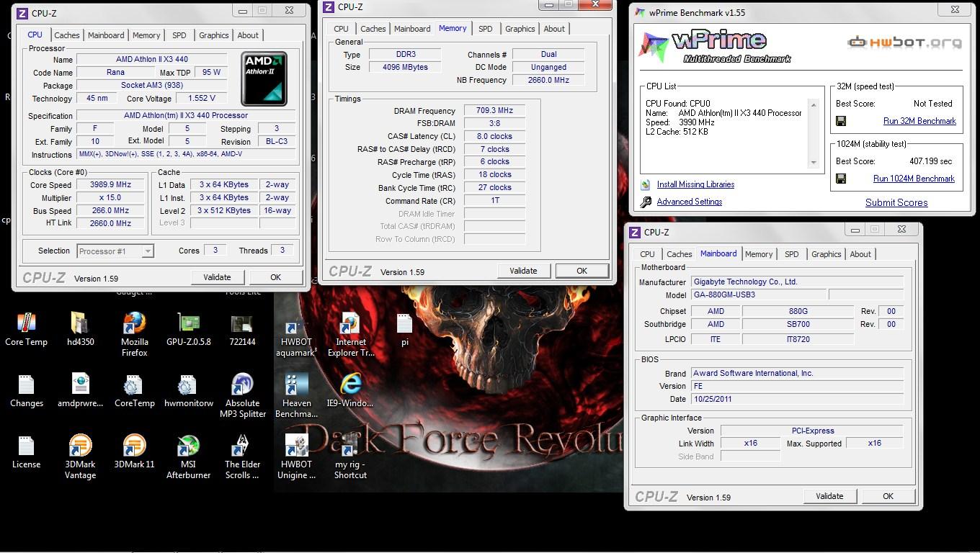Open the Processor #1 selection dropdown

tap(115, 251)
